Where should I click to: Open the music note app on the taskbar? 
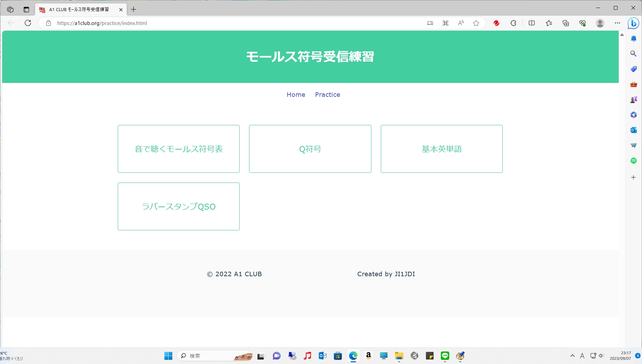pyautogui.click(x=307, y=356)
